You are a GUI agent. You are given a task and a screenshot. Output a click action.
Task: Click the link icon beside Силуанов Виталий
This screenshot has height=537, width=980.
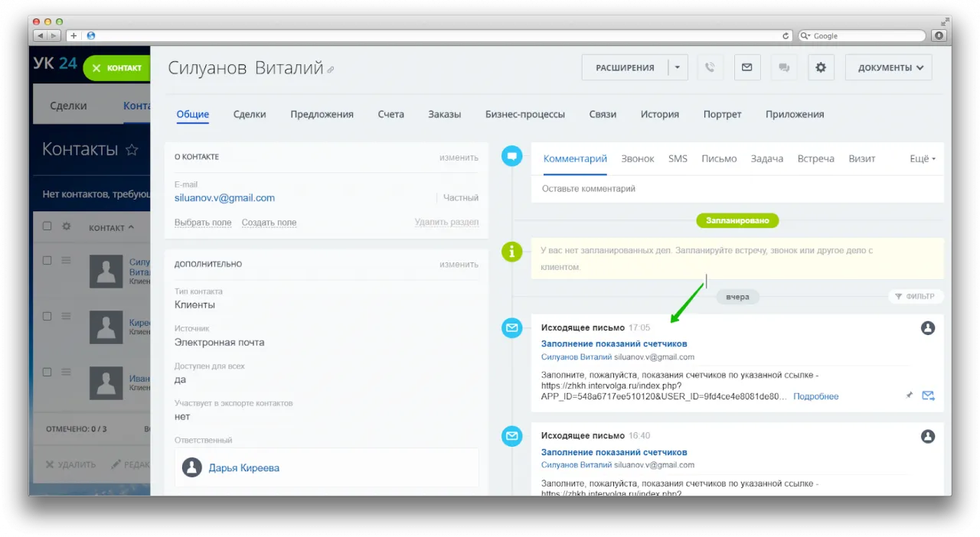click(x=331, y=70)
